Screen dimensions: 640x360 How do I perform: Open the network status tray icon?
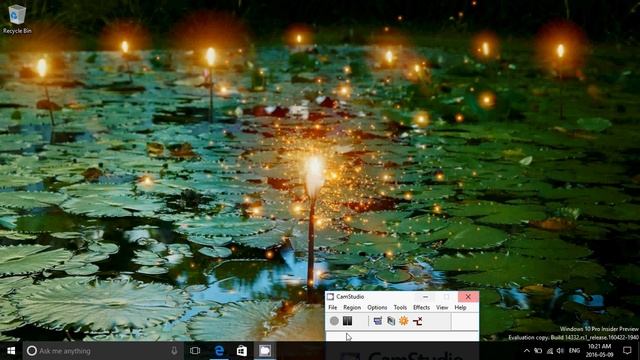pyautogui.click(x=550, y=351)
